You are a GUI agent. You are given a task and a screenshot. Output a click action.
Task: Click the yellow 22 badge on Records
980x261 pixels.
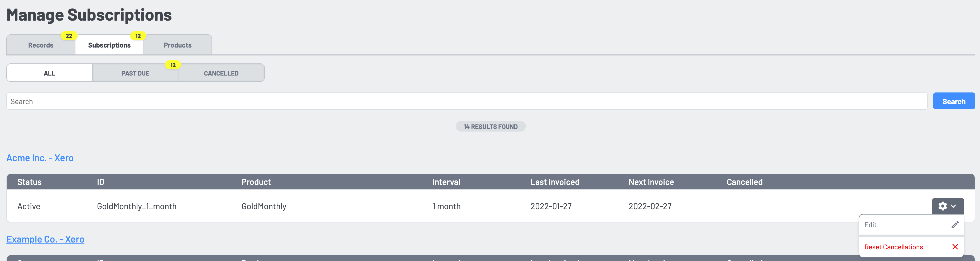coord(69,36)
